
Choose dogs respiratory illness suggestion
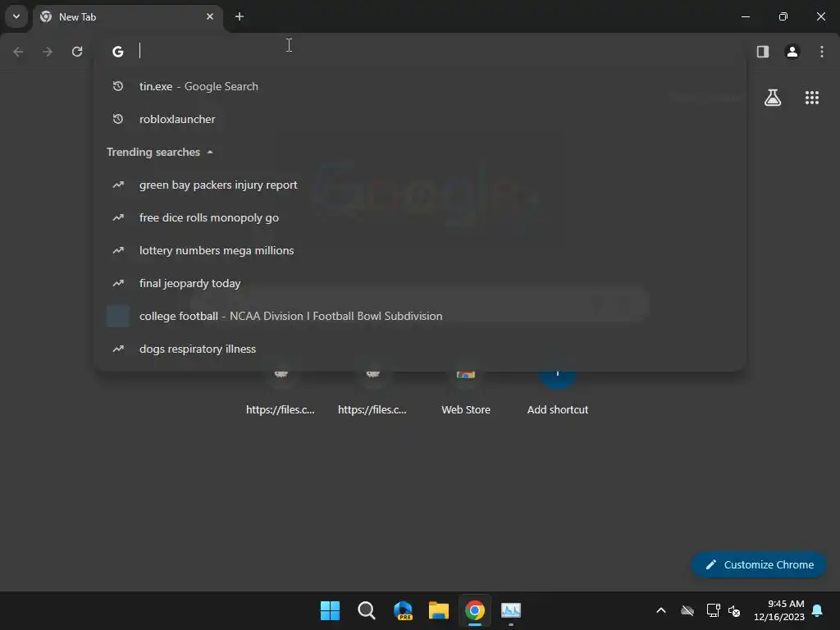click(x=420, y=349)
